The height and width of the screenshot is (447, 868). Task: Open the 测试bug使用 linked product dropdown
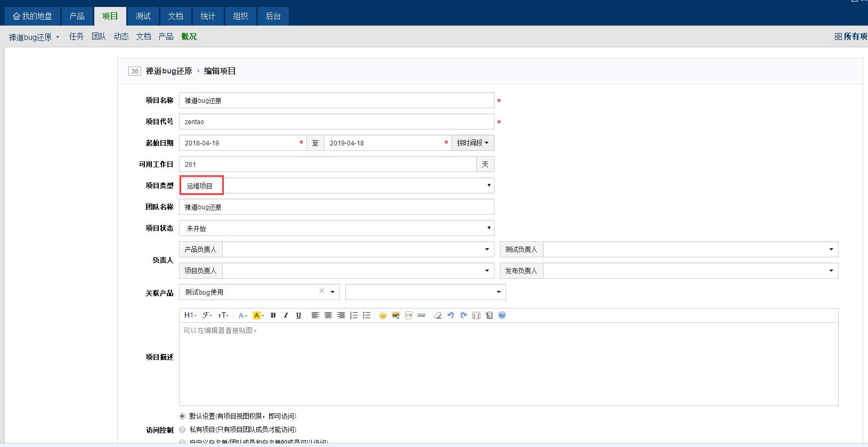(259, 292)
